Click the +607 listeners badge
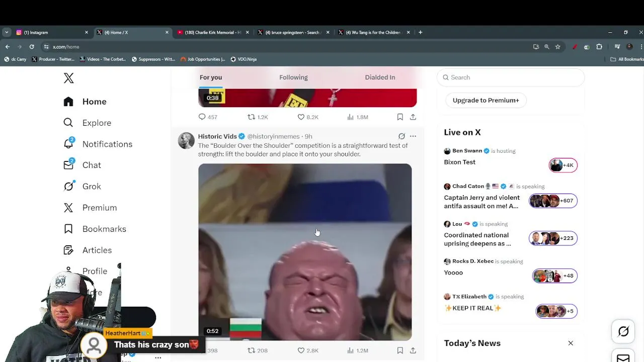 pyautogui.click(x=553, y=201)
